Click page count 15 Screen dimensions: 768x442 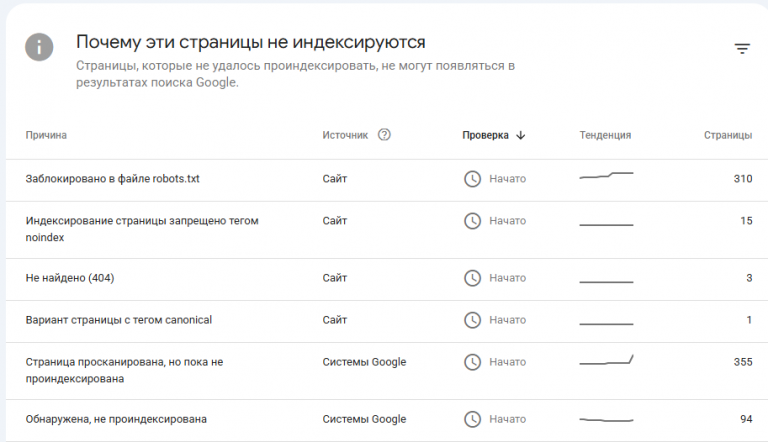pos(746,221)
